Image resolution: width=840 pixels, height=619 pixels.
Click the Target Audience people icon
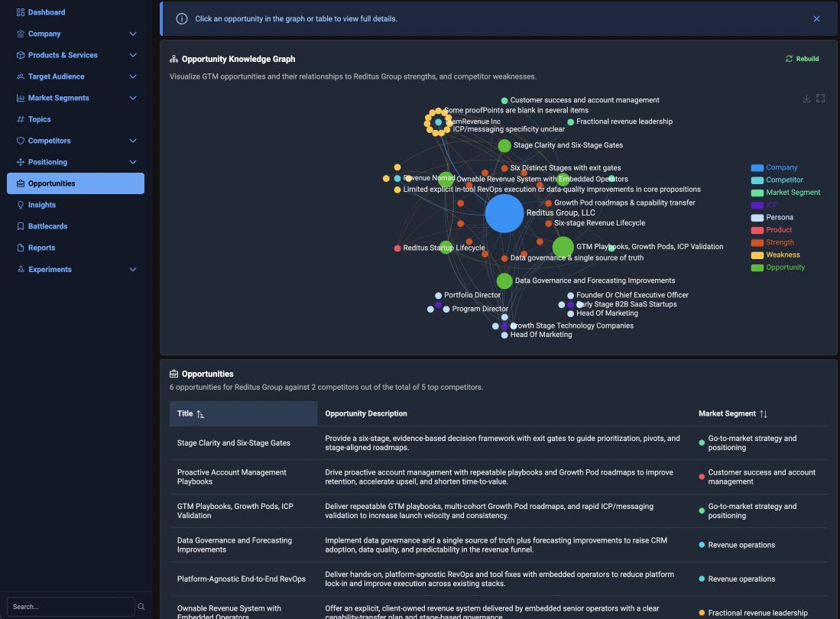pos(21,76)
